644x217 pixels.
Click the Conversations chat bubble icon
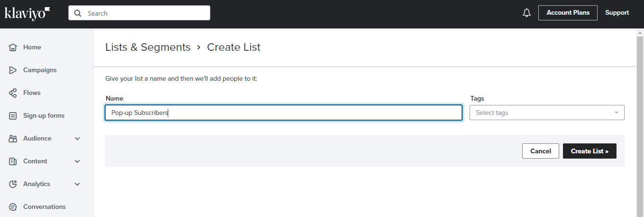tap(13, 207)
